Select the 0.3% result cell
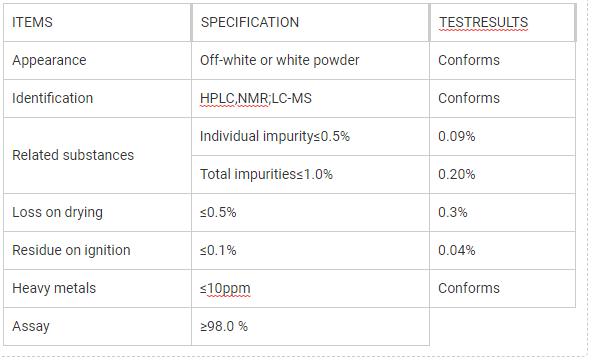This screenshot has height=361, width=592. pos(503,213)
